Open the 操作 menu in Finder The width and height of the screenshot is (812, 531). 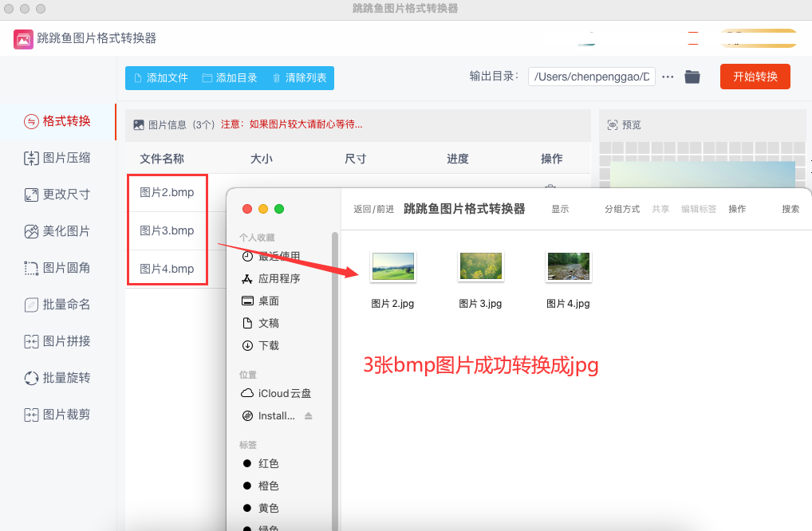(x=737, y=208)
